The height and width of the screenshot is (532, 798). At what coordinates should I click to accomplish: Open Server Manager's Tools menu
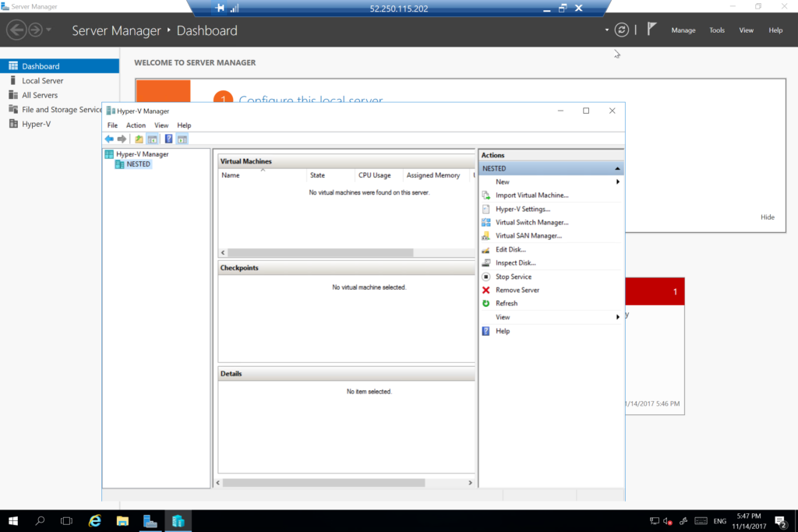click(716, 30)
